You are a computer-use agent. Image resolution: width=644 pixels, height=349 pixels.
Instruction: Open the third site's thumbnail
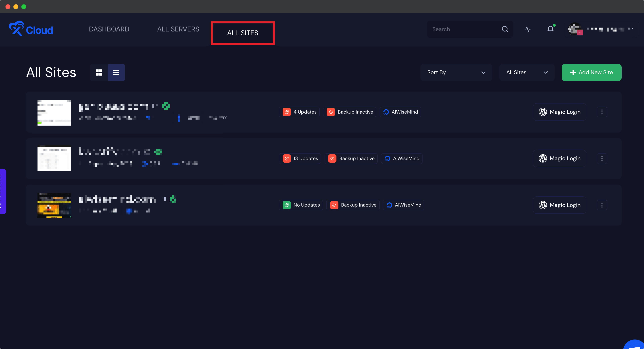[x=54, y=205]
